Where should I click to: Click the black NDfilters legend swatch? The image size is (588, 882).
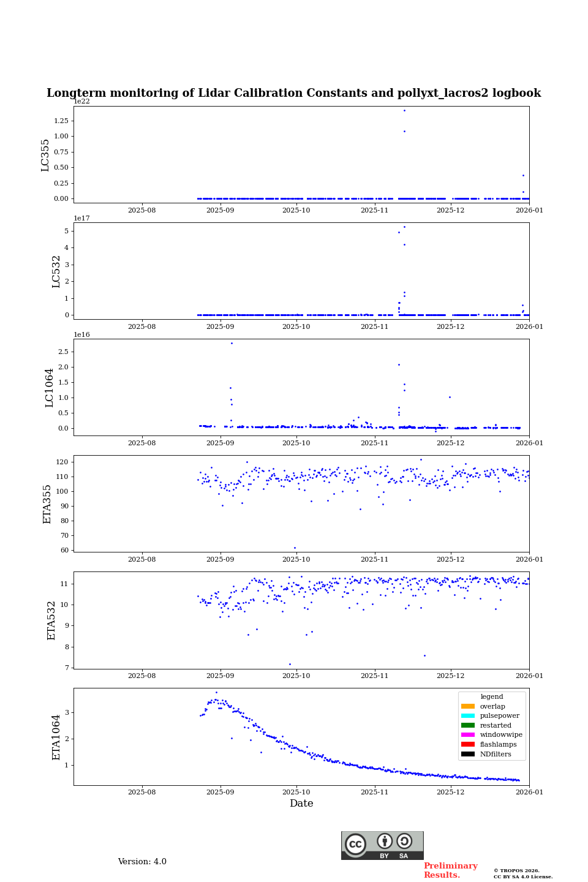(467, 754)
